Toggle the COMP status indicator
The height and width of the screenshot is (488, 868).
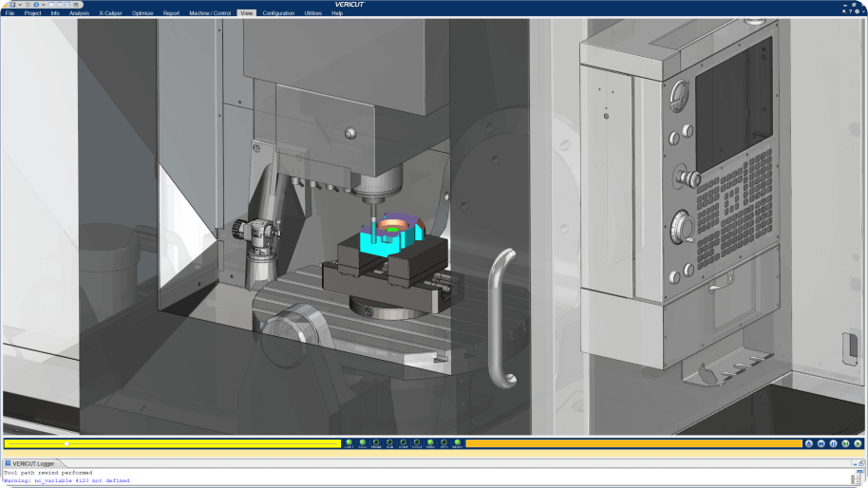pyautogui.click(x=404, y=442)
